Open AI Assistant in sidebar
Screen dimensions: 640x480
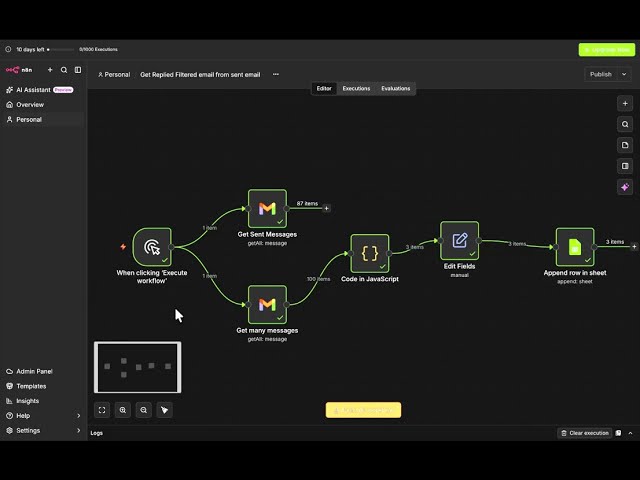click(x=33, y=90)
